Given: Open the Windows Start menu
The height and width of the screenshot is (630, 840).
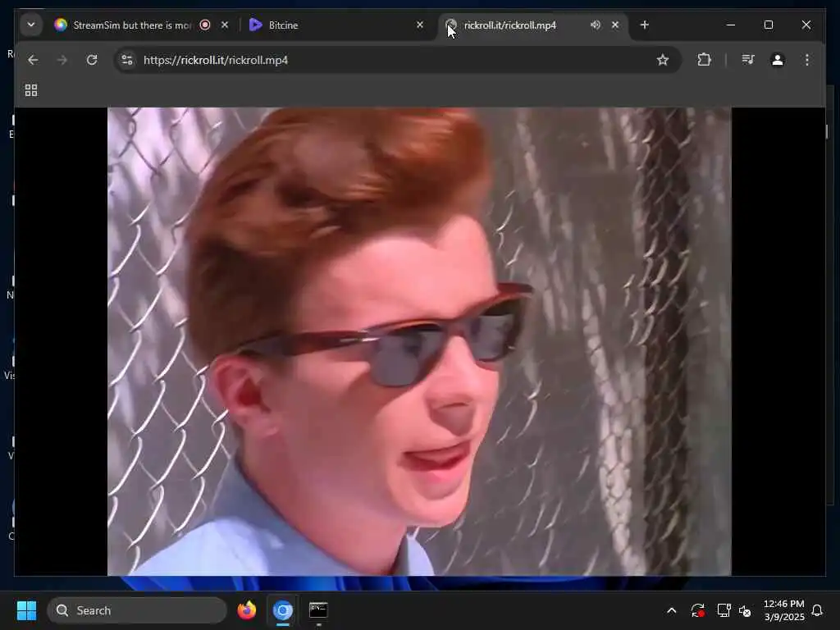Looking at the screenshot, I should tap(26, 610).
